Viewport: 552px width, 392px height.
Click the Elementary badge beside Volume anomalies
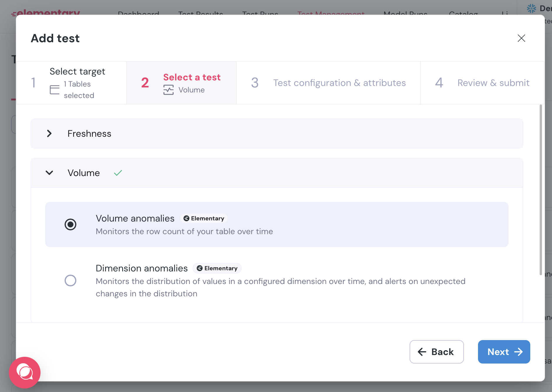pos(204,218)
